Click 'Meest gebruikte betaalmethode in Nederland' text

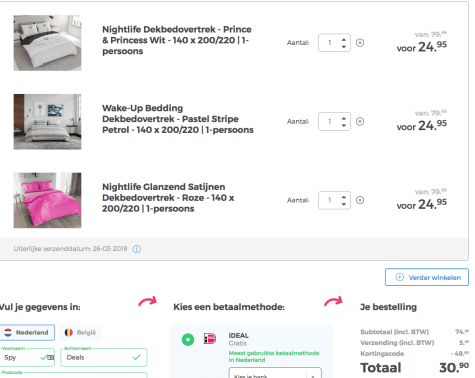point(274,356)
